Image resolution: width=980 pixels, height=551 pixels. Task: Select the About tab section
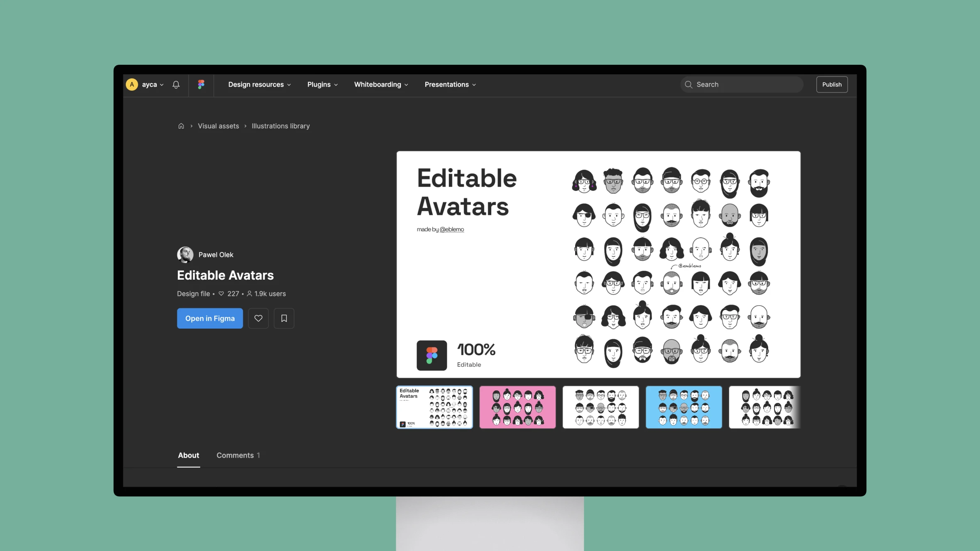pos(189,455)
